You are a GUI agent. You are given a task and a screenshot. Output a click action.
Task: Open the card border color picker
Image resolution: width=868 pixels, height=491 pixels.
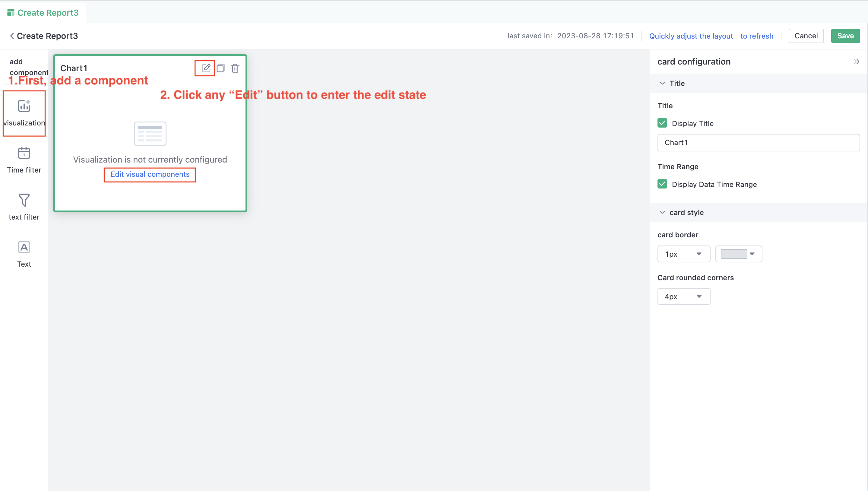click(738, 254)
